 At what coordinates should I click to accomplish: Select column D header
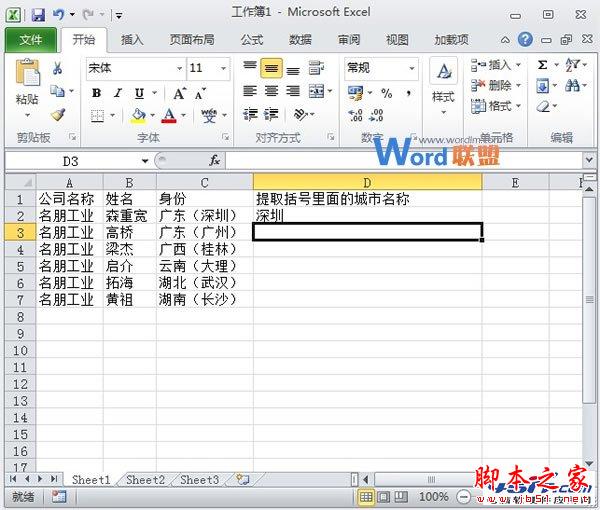[x=367, y=182]
